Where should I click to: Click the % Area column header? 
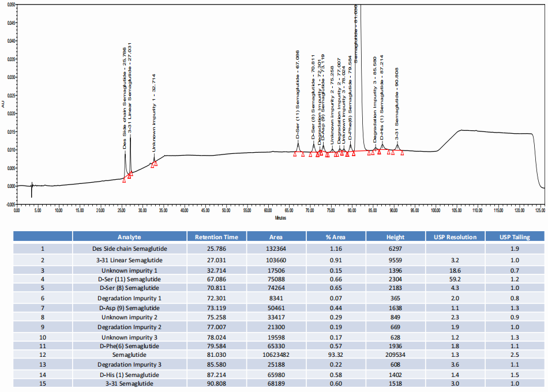point(335,237)
